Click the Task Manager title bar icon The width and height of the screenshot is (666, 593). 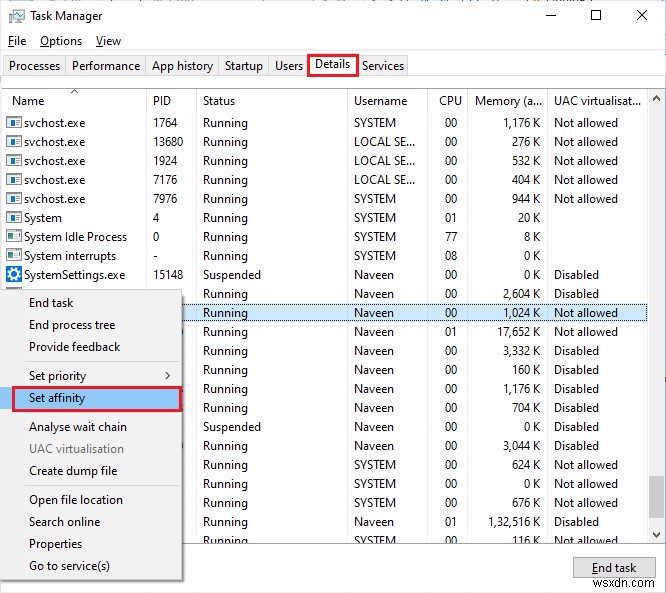17,17
